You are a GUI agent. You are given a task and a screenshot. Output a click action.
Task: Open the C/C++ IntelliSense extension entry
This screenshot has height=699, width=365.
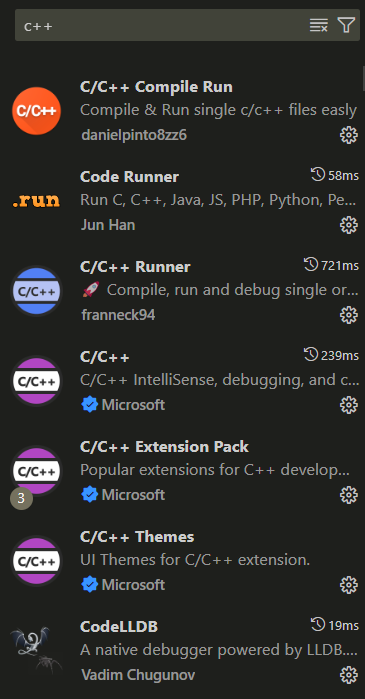pos(182,381)
